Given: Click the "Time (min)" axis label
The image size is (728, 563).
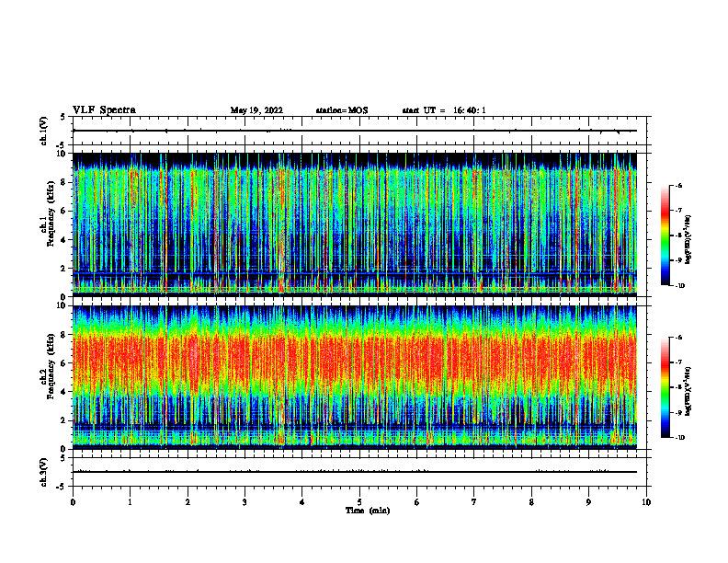Looking at the screenshot, I should [x=368, y=511].
